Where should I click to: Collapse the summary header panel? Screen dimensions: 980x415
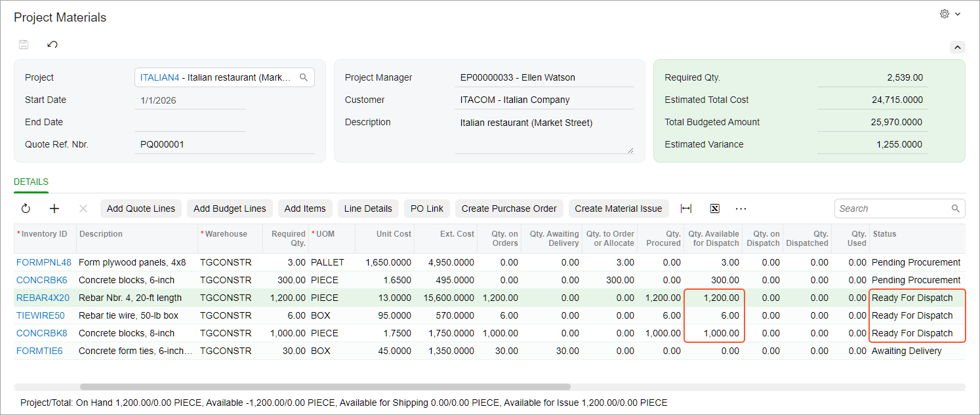click(958, 47)
